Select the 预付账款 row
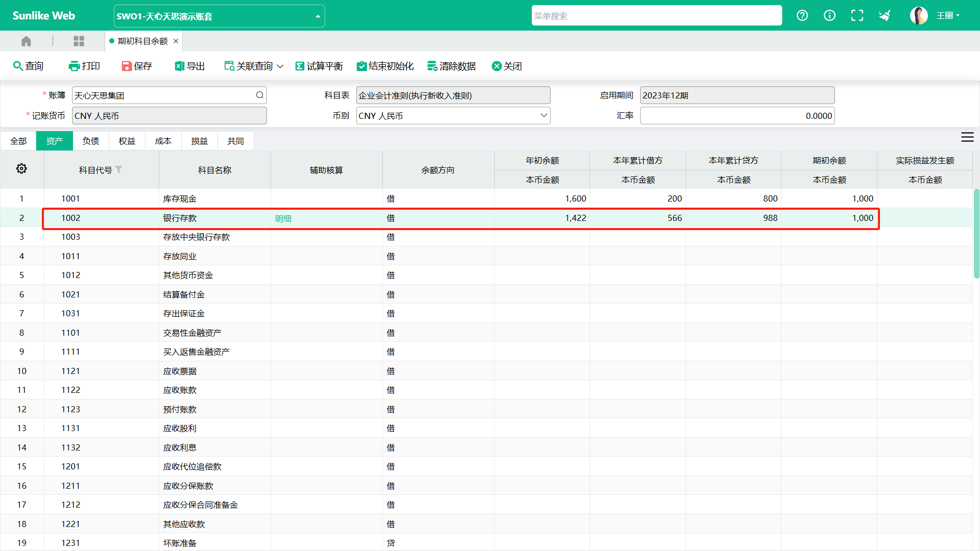Screen dimensions: 980x551 (x=486, y=409)
